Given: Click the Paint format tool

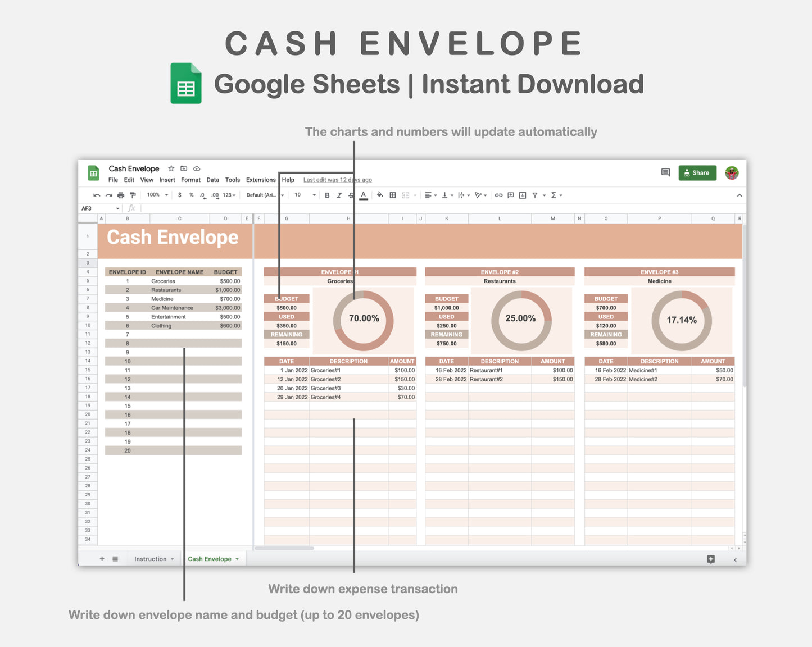Looking at the screenshot, I should 132,195.
